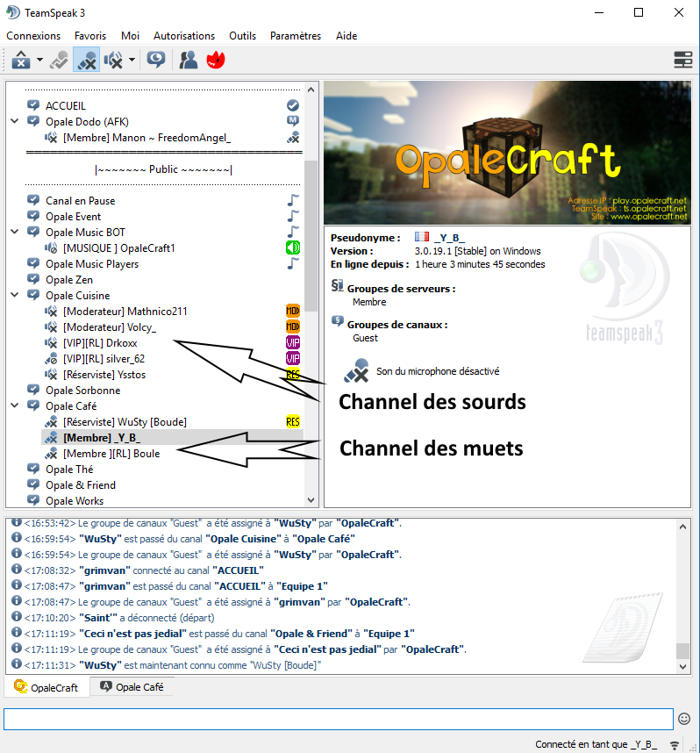Click the chat log scroll up arrow

[x=682, y=527]
